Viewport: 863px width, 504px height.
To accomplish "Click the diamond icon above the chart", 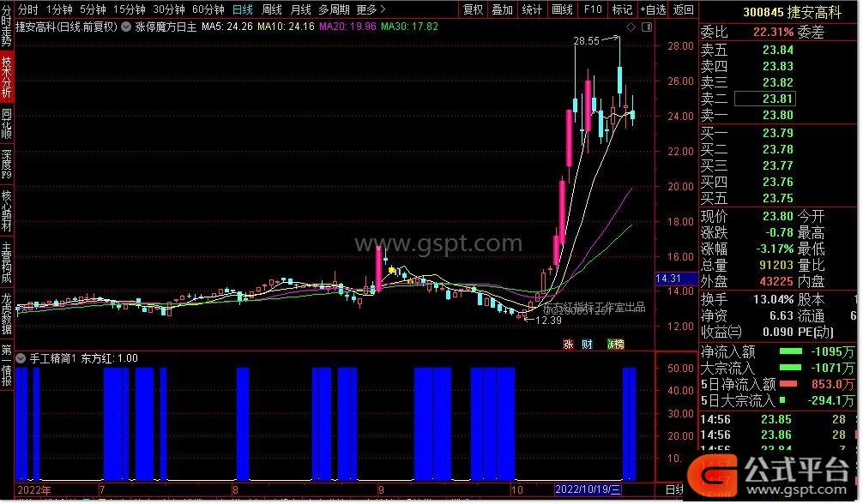I will click(631, 27).
